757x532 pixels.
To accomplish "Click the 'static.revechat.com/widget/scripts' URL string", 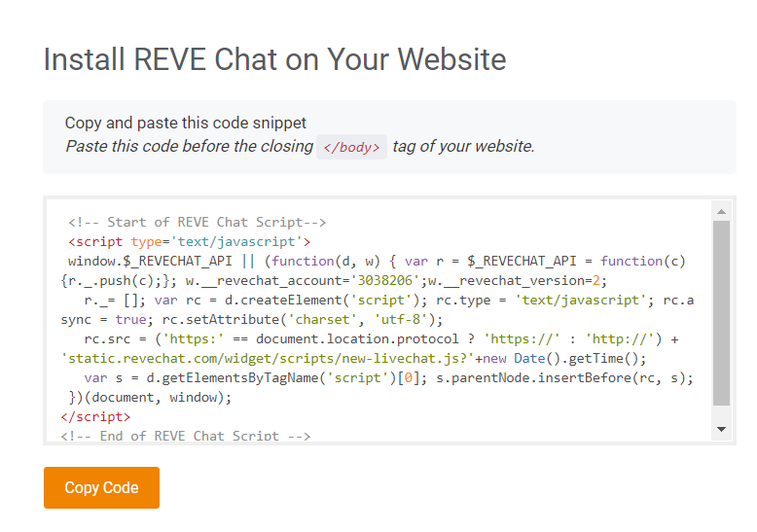I will (x=268, y=358).
